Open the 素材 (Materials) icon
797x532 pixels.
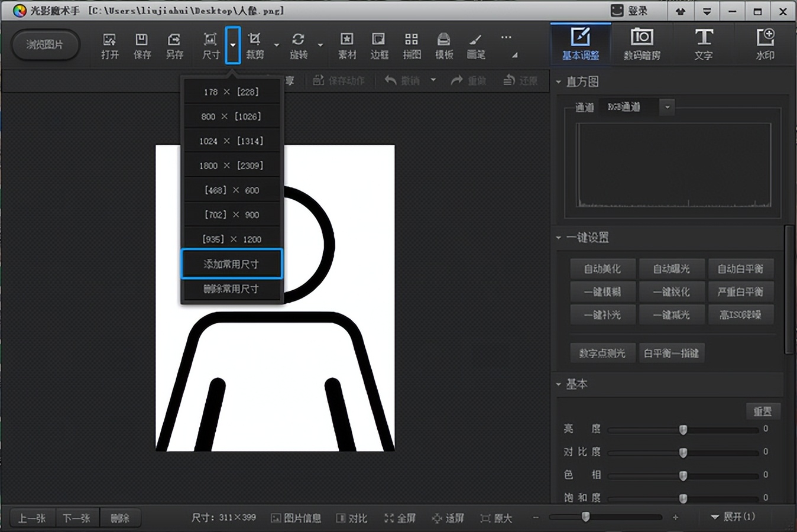(347, 46)
